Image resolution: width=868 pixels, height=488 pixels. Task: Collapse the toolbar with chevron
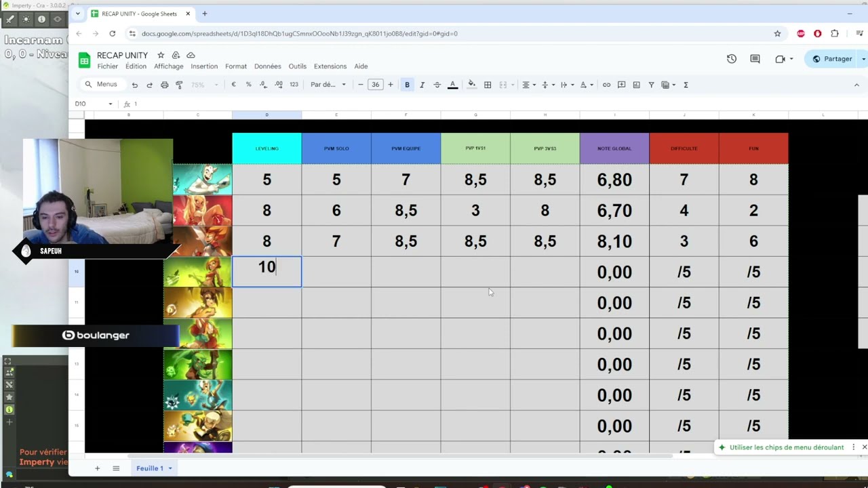[x=856, y=85]
